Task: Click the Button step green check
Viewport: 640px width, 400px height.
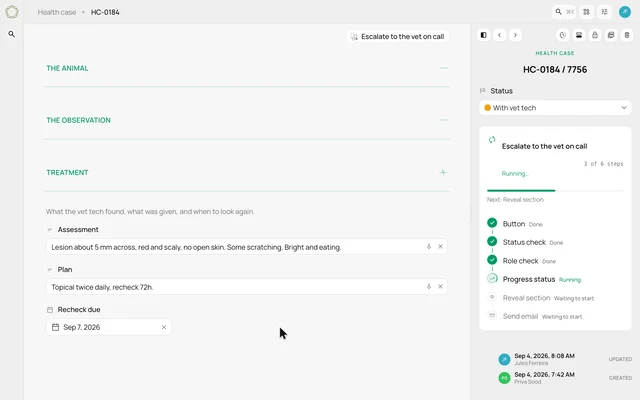Action: (x=492, y=223)
